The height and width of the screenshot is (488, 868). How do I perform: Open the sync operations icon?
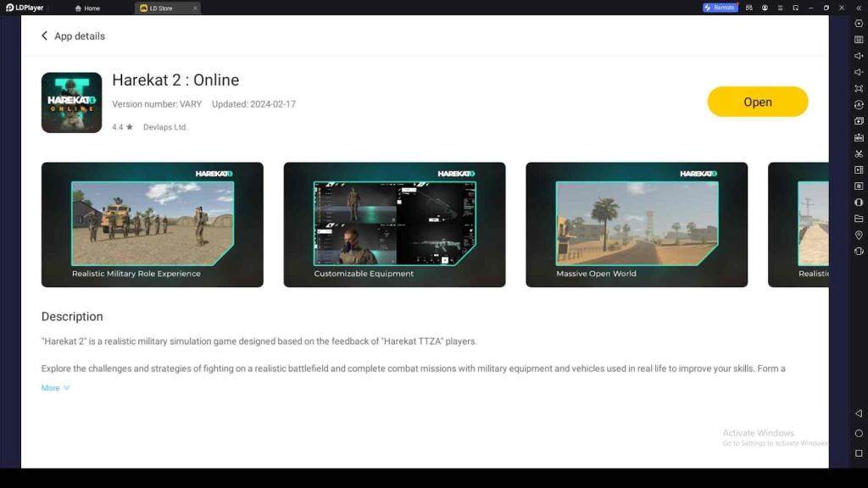click(x=859, y=104)
